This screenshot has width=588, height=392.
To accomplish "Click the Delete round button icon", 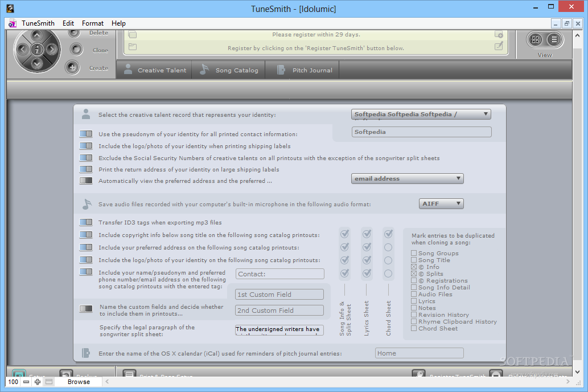I will (x=74, y=34).
